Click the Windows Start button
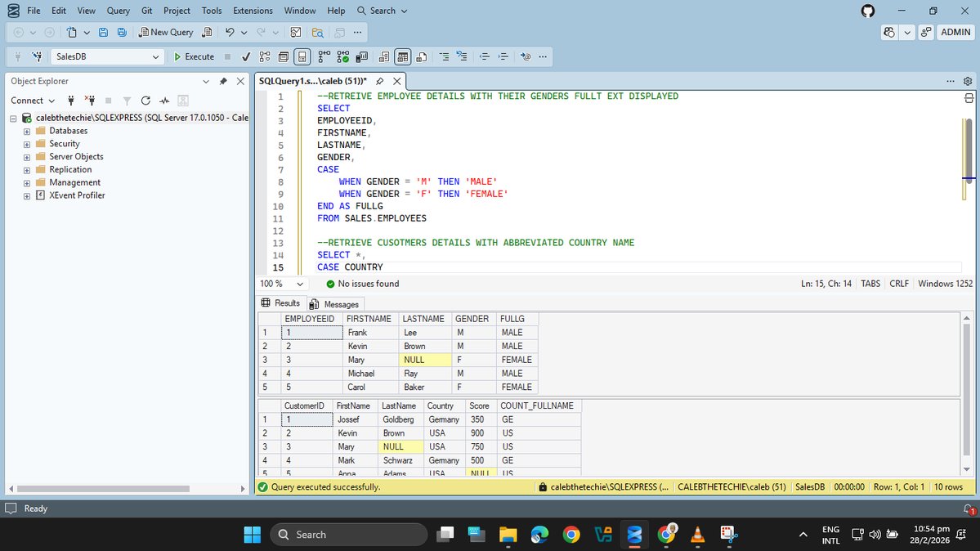The image size is (980, 551). (253, 535)
